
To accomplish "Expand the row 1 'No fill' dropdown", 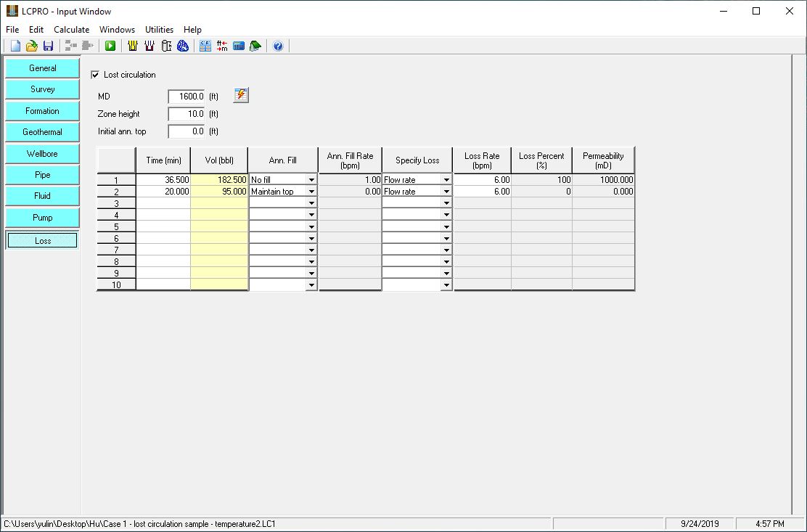I will point(311,180).
